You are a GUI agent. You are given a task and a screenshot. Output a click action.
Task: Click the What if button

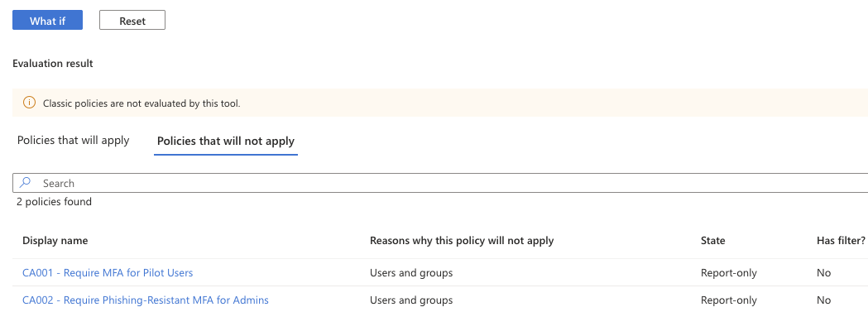pos(48,21)
